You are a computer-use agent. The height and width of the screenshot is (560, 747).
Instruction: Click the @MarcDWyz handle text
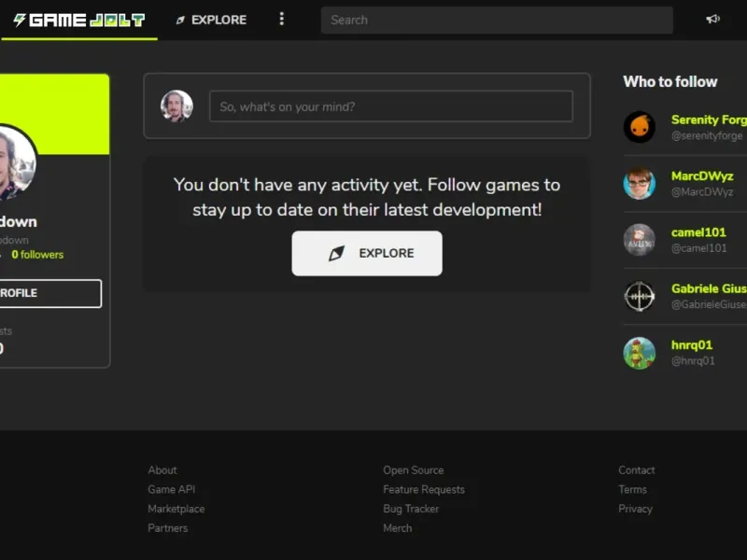(x=702, y=192)
